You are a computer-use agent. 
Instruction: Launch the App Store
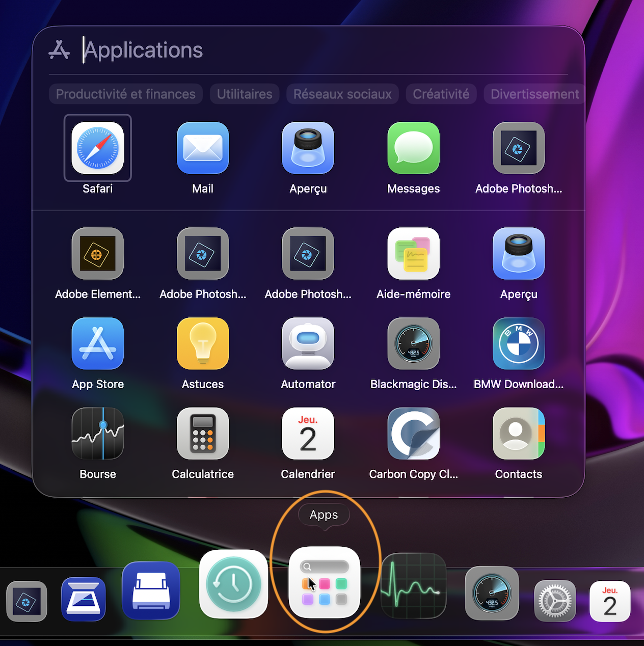click(x=98, y=344)
